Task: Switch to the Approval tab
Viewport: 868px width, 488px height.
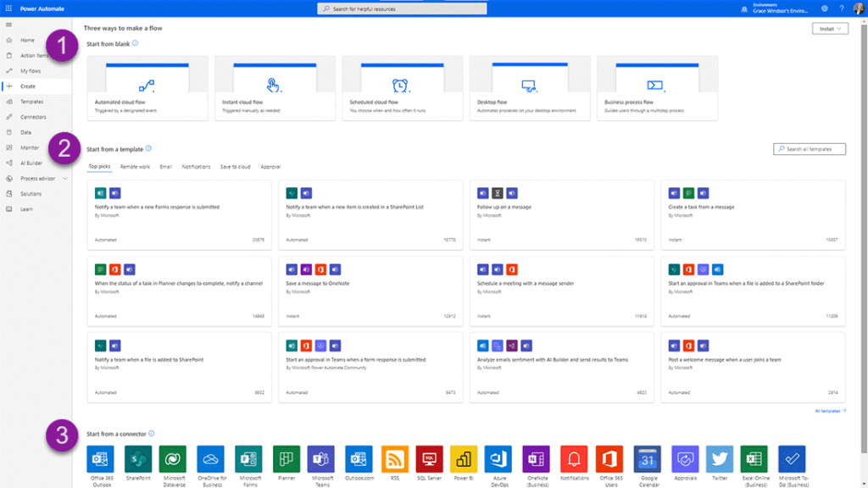Action: pos(270,167)
